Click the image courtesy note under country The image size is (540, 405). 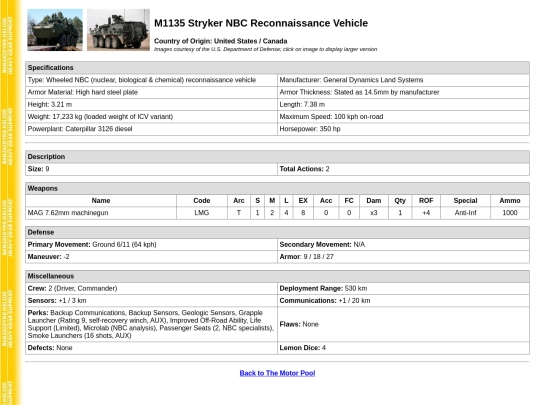click(266, 49)
